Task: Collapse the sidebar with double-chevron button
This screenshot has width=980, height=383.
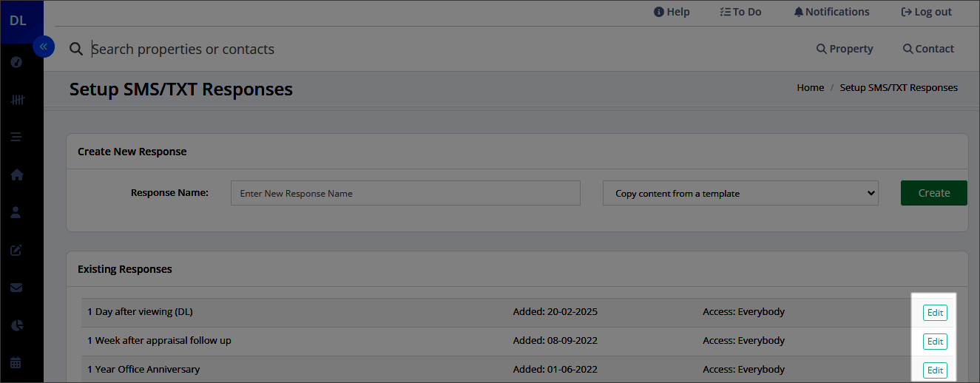Action: click(44, 47)
